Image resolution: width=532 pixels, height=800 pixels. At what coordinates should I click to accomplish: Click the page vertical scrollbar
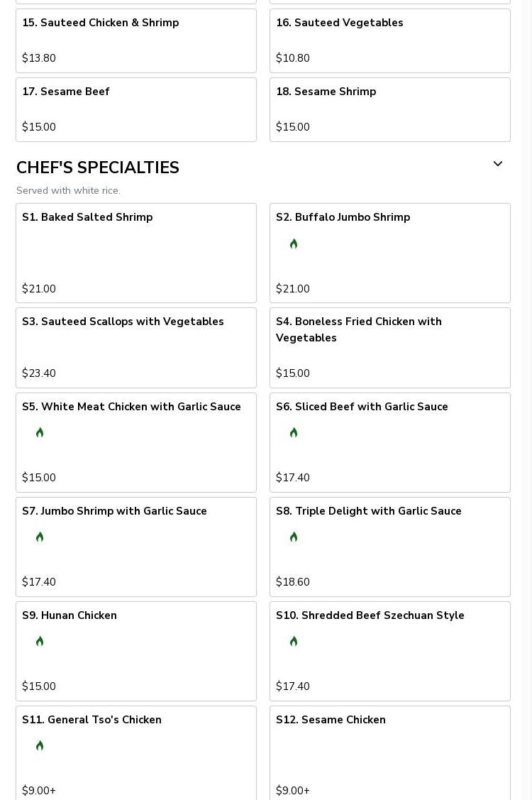[x=528, y=400]
